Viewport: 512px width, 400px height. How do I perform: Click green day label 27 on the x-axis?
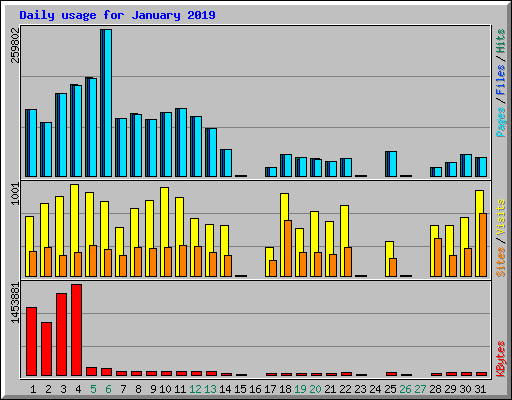[x=420, y=389]
